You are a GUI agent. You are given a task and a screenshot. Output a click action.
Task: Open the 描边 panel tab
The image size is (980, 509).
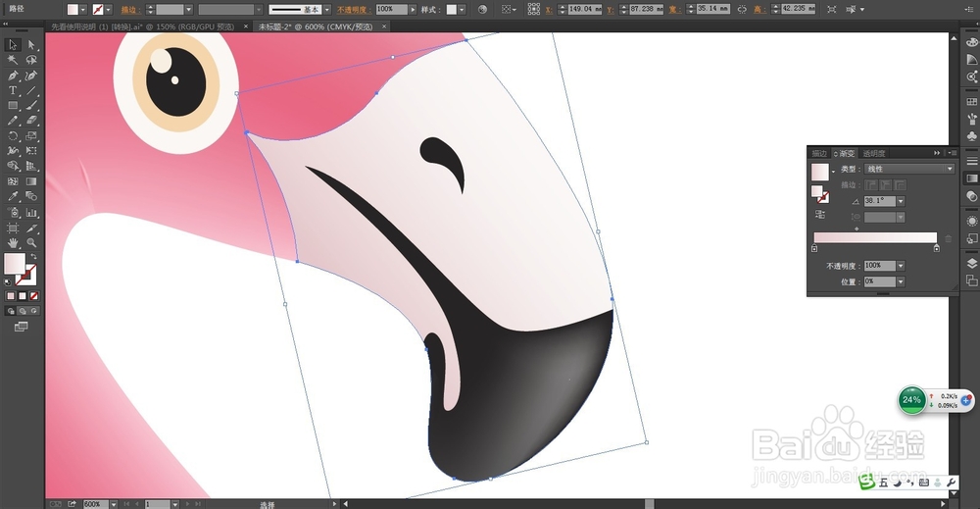[x=818, y=153]
